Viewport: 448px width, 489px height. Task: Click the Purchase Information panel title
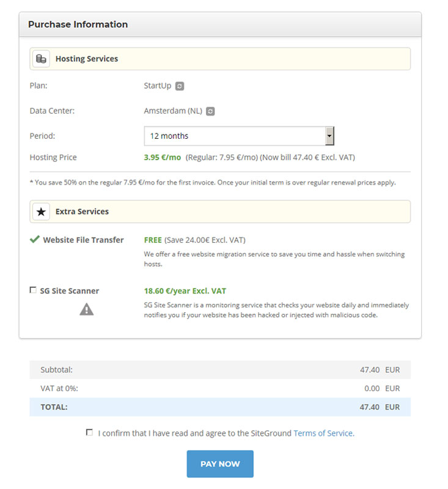point(78,24)
